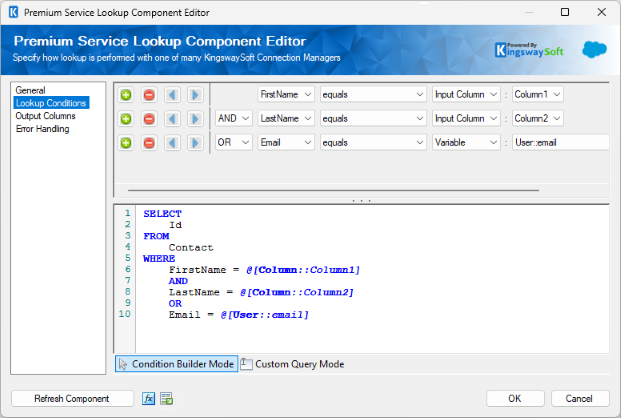Click '@[Column::Column2]' in the query

297,292
